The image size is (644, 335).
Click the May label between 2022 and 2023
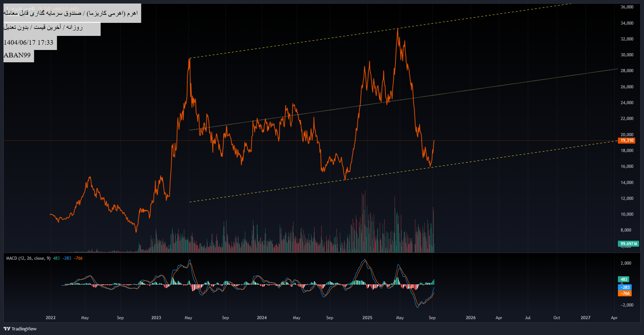85,318
